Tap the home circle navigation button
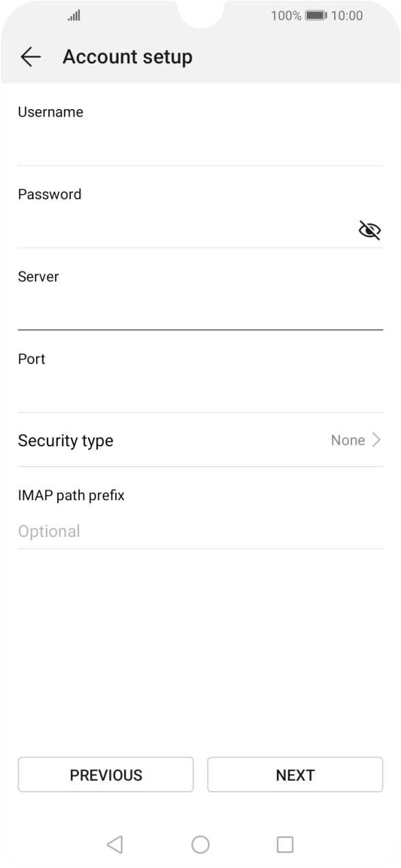The height and width of the screenshot is (868, 401). pyautogui.click(x=200, y=843)
